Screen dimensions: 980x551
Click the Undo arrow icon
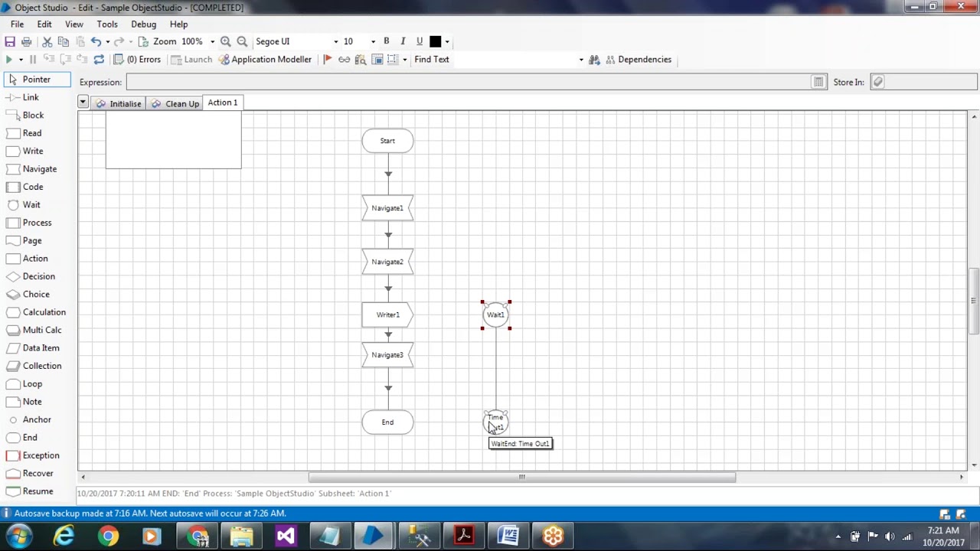coord(96,41)
